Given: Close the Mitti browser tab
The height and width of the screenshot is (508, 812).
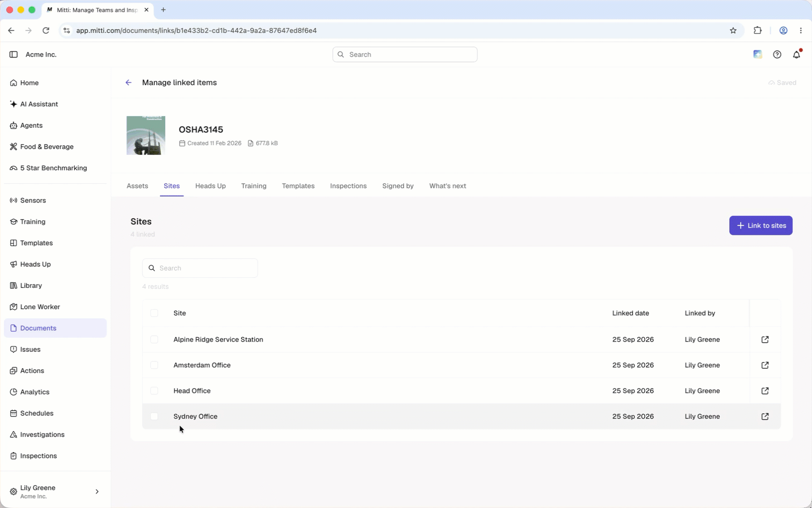Looking at the screenshot, I should 146,10.
